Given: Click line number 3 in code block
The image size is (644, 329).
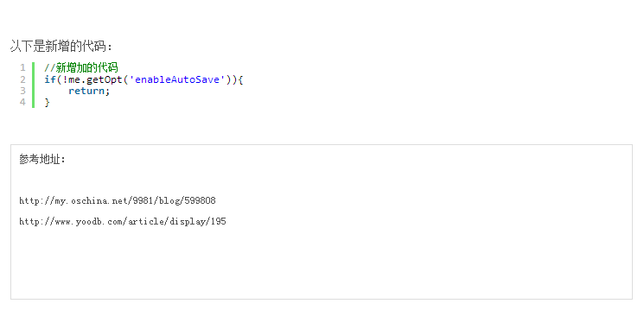Looking at the screenshot, I should [x=22, y=91].
